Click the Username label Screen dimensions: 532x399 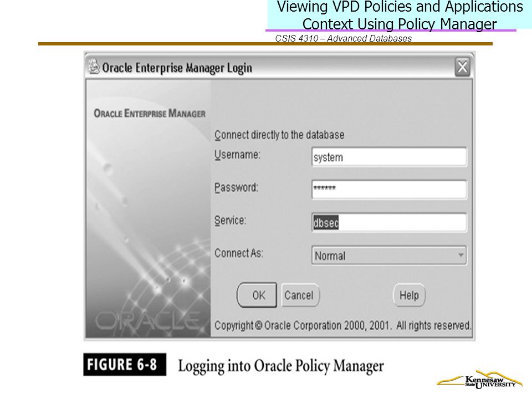pos(237,155)
